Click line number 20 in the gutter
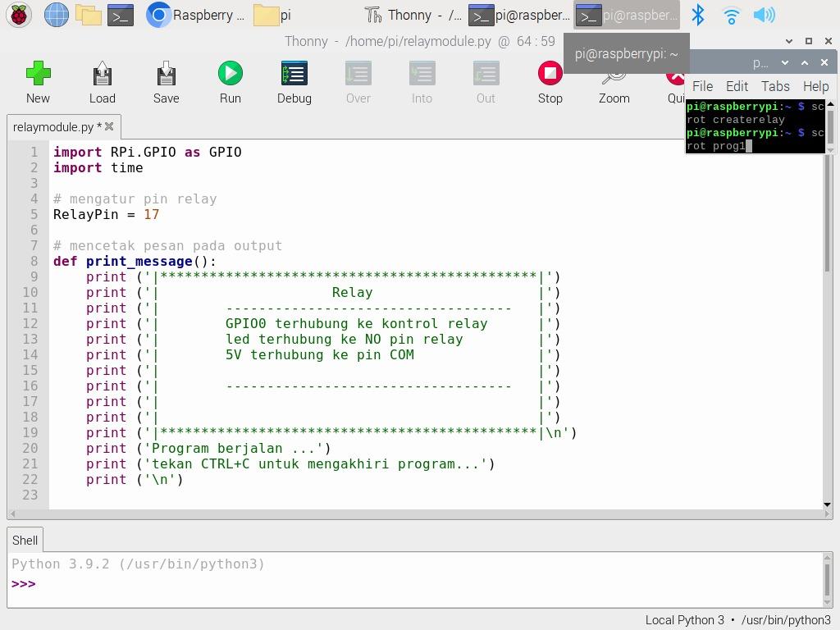The width and height of the screenshot is (840, 630). (30, 449)
